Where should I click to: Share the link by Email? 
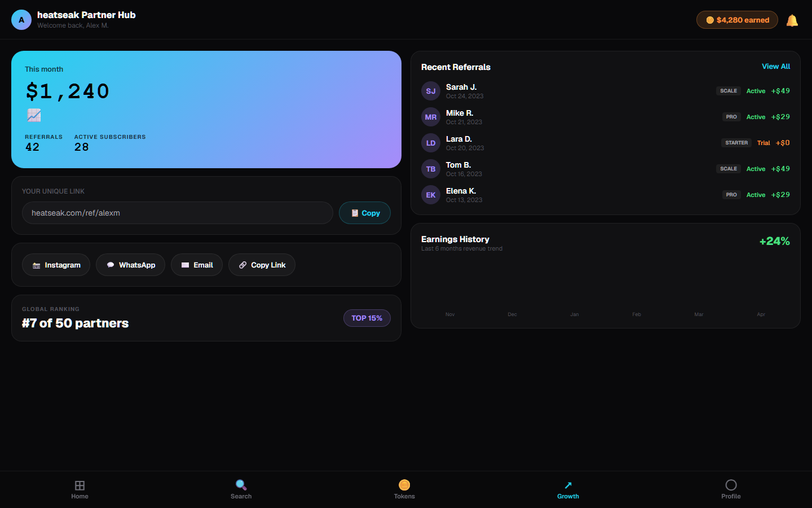197,265
